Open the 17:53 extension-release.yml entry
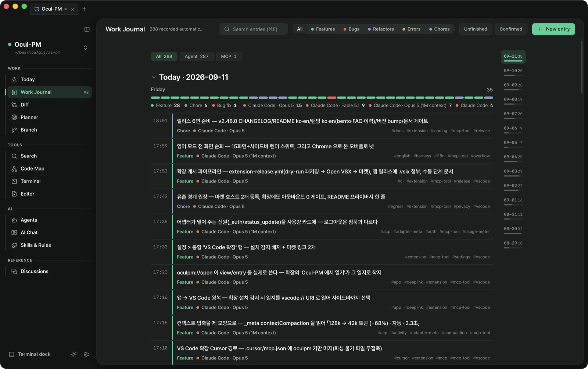Viewport: 588px width, 369px height. click(x=322, y=176)
